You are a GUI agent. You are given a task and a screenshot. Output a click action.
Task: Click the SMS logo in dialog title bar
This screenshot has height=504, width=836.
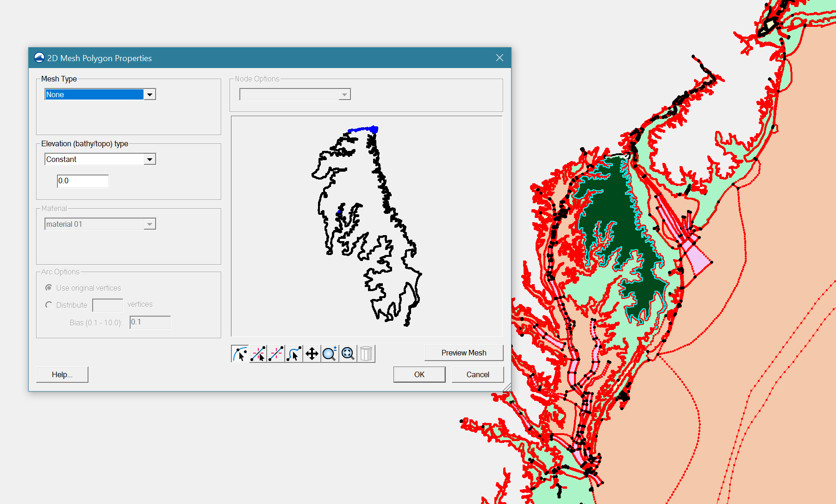39,58
